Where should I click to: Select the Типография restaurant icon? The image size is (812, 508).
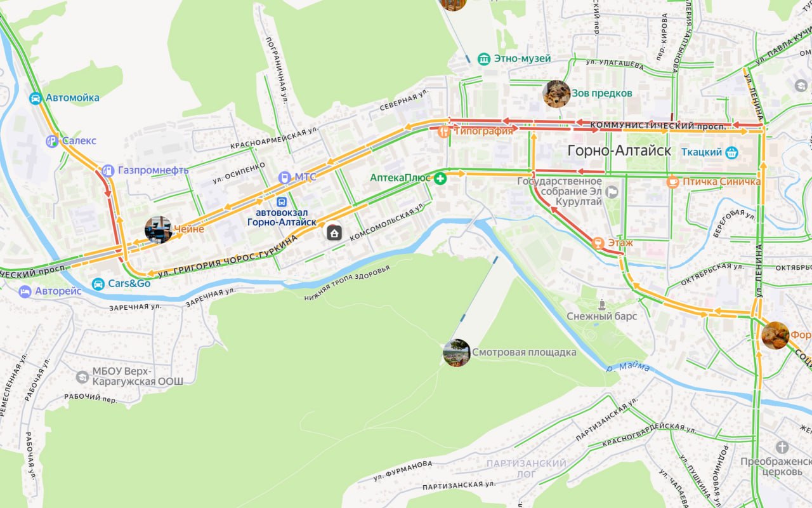[444, 131]
